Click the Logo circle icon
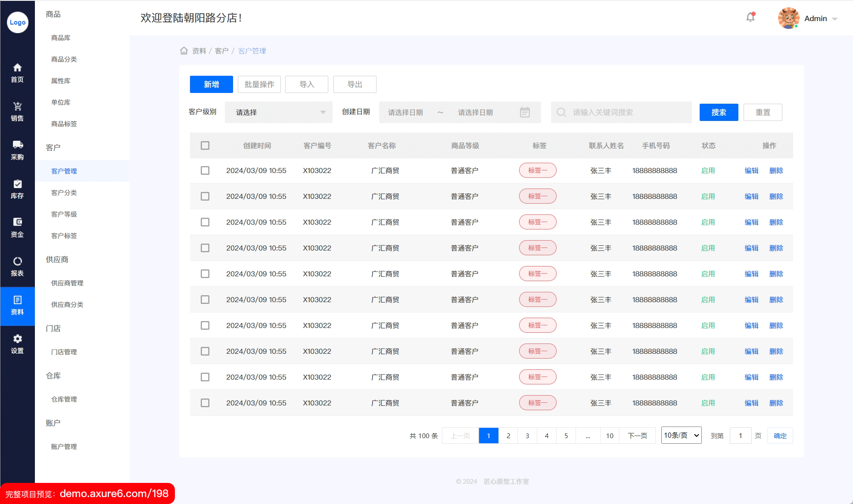Viewport: 853px width, 504px height. (18, 22)
